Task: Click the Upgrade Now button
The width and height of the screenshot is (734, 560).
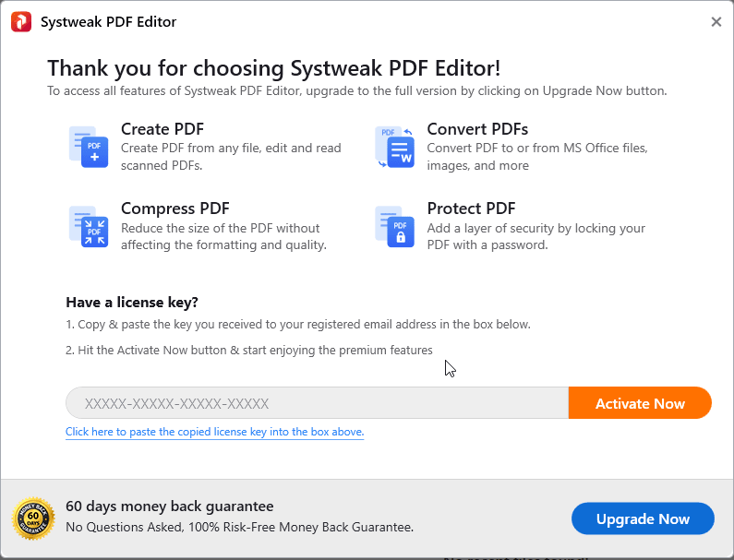Action: click(643, 518)
